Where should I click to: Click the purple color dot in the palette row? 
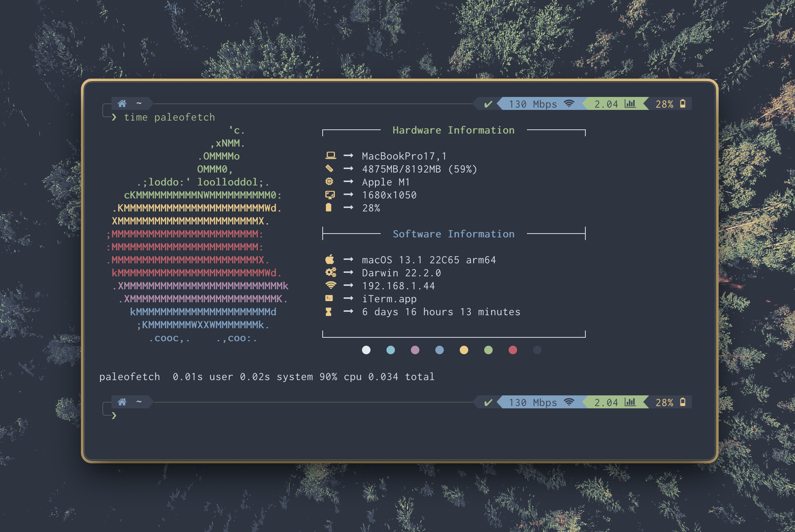click(415, 350)
